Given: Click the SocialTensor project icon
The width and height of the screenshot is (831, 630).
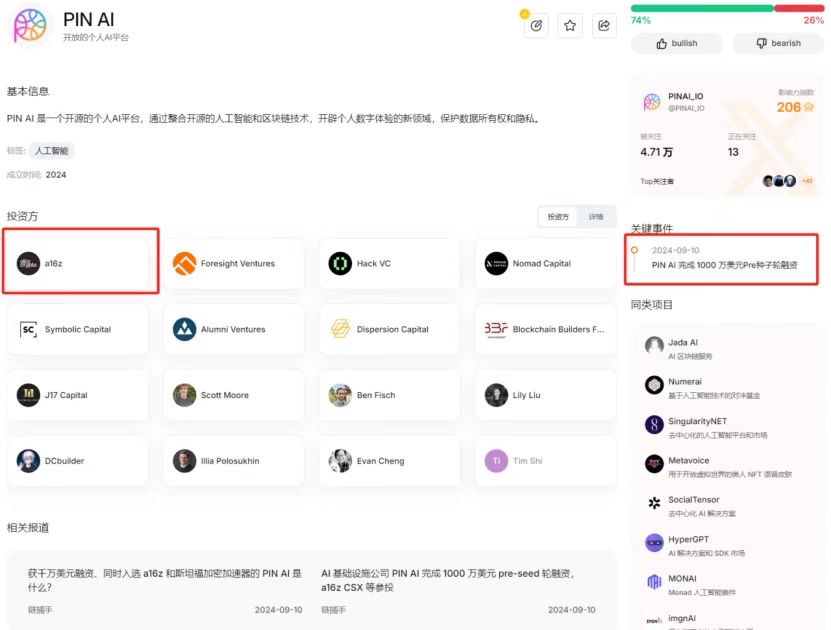Looking at the screenshot, I should tap(654, 503).
